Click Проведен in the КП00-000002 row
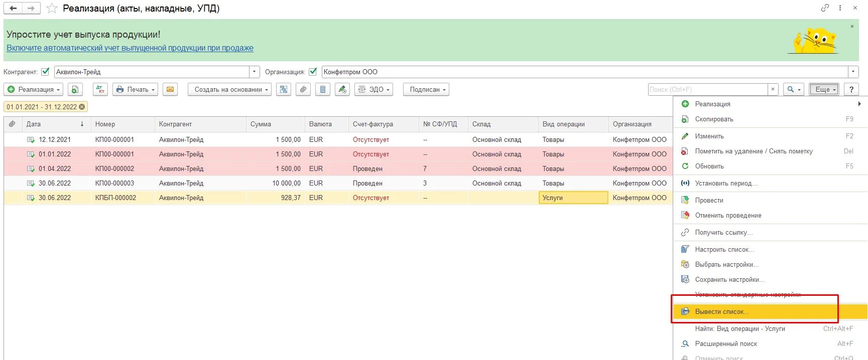 click(367, 169)
